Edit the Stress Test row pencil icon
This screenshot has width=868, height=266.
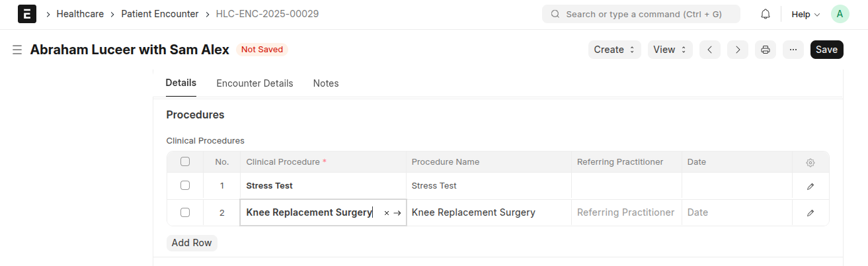point(810,187)
